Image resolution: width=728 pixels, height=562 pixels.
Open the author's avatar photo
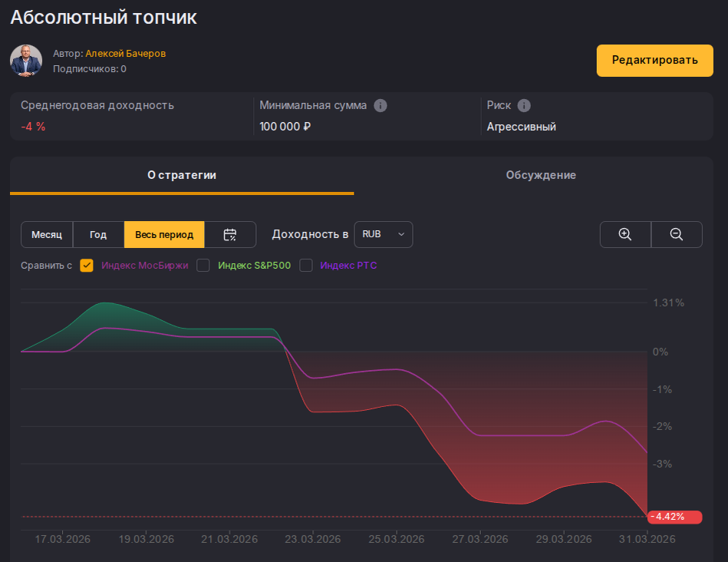(x=26, y=61)
